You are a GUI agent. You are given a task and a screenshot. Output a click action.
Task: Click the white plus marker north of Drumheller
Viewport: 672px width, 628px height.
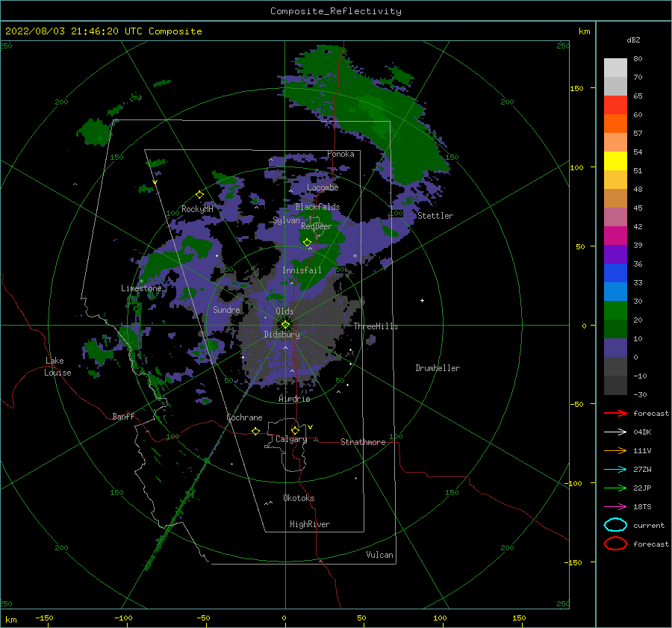[x=422, y=300]
